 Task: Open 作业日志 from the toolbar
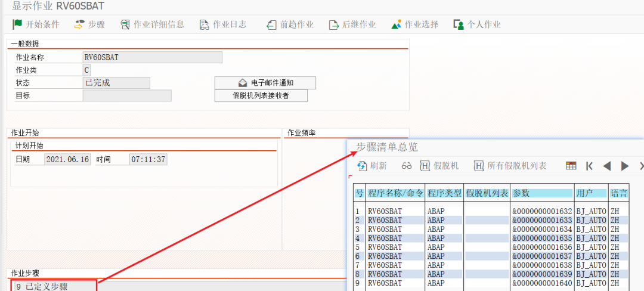click(223, 24)
